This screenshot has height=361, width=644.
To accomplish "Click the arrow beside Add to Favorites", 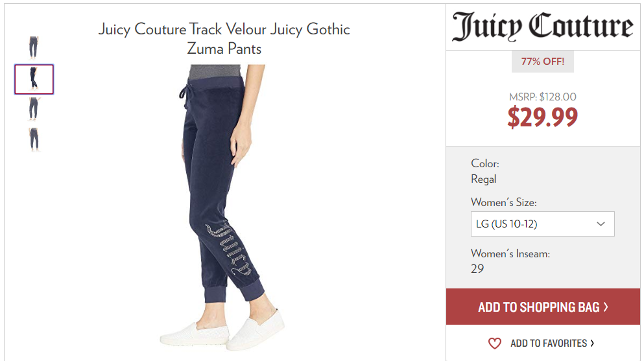I will (x=592, y=343).
